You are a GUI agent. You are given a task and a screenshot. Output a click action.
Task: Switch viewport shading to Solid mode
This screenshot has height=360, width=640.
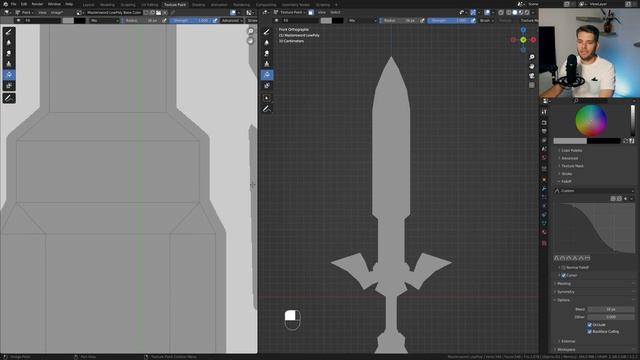click(515, 13)
